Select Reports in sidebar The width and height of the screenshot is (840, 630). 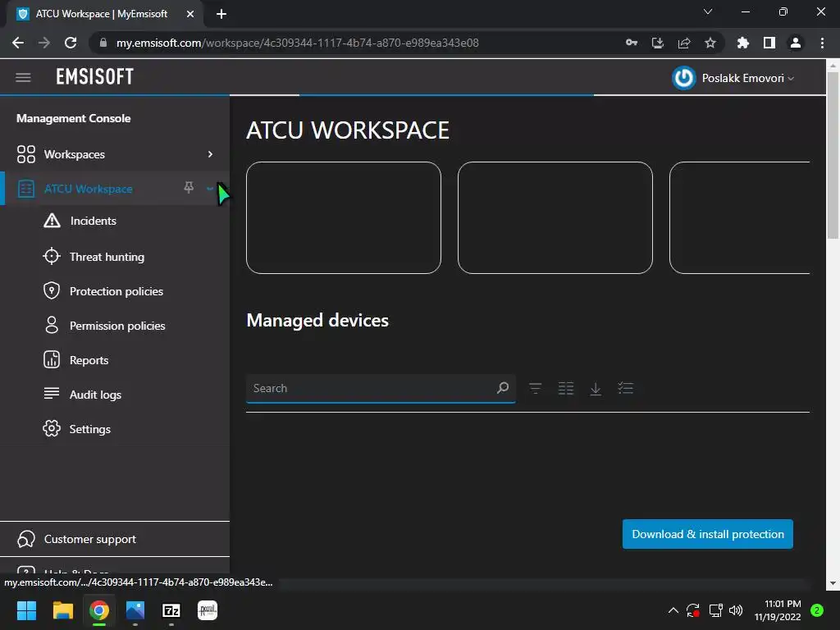[x=89, y=361]
